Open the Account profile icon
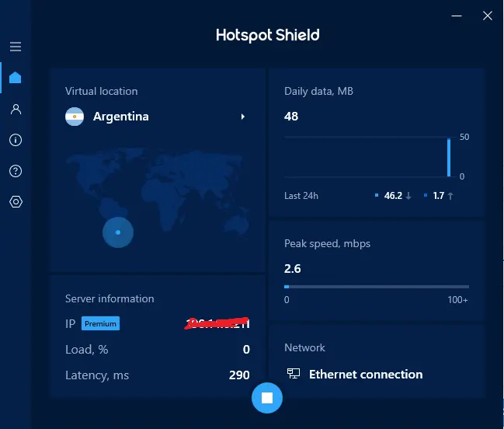The height and width of the screenshot is (429, 504). [16, 109]
